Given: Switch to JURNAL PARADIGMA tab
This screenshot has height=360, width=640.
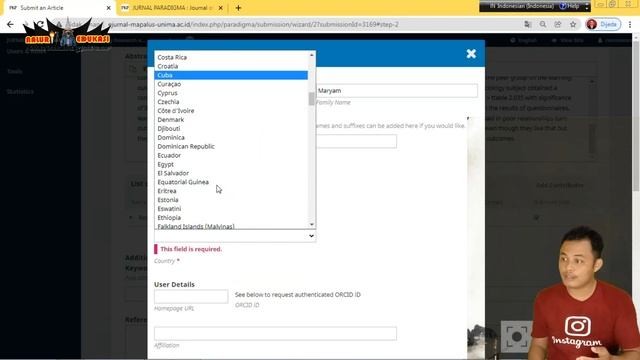Looking at the screenshot, I should pos(172,8).
